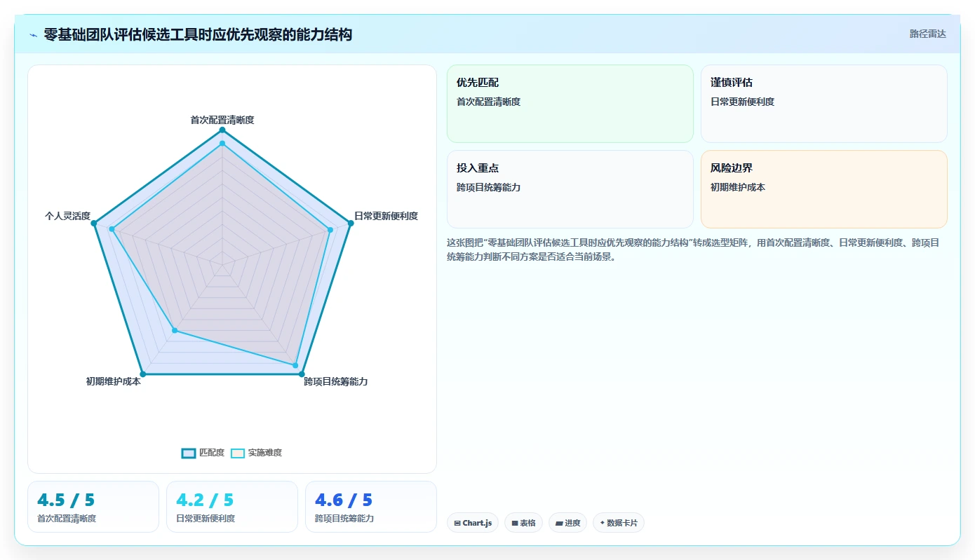Click the lightning icon beside the page title

pyautogui.click(x=34, y=34)
